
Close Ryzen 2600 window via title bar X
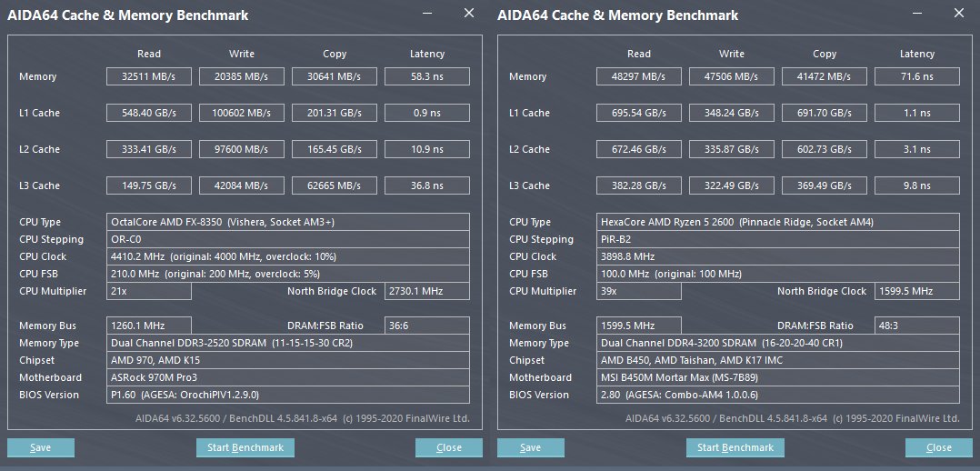[959, 14]
